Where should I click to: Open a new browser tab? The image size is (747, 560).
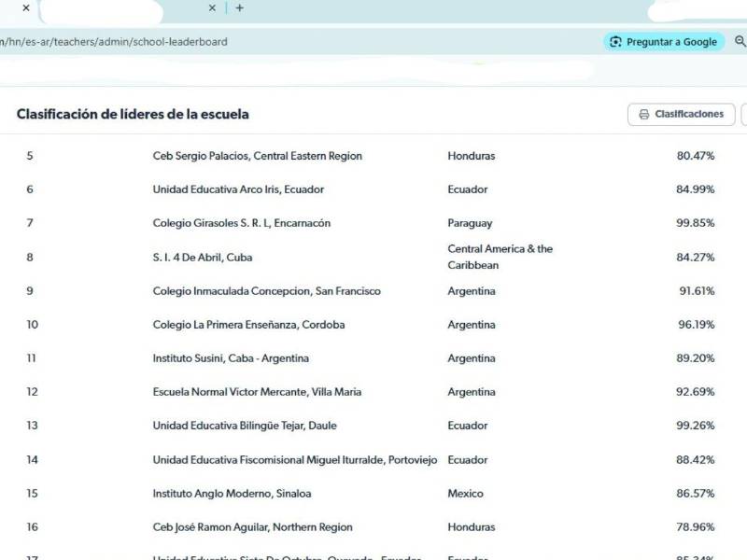tap(240, 8)
